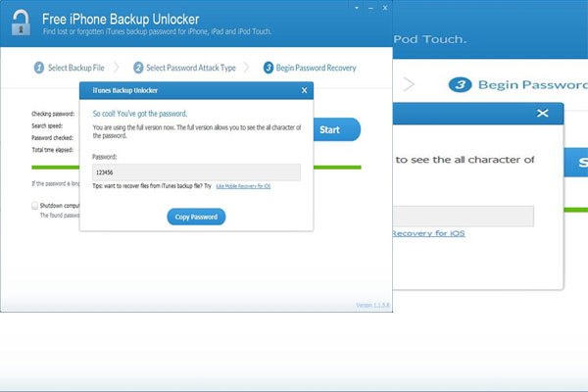Click the password field showing 123456
Viewport: 588px width, 392px height.
click(196, 171)
